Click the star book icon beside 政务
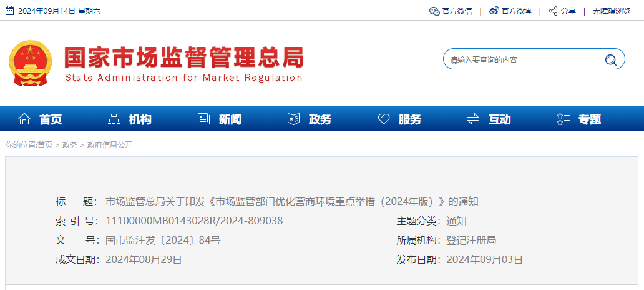 293,119
